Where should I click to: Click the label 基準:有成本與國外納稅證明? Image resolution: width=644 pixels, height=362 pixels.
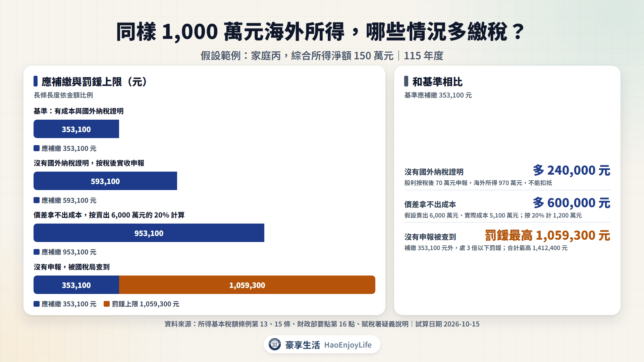coord(78,111)
